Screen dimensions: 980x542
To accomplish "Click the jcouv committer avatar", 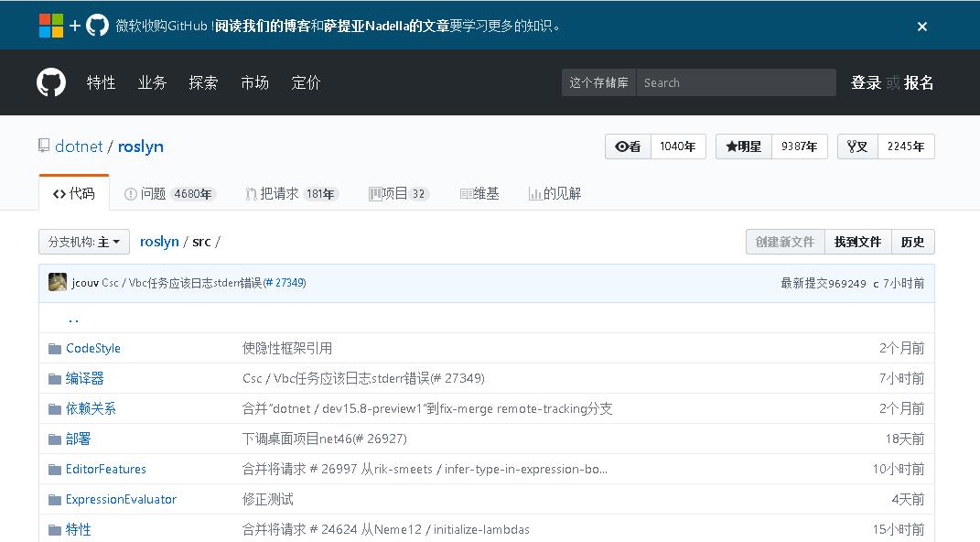I will pos(58,283).
